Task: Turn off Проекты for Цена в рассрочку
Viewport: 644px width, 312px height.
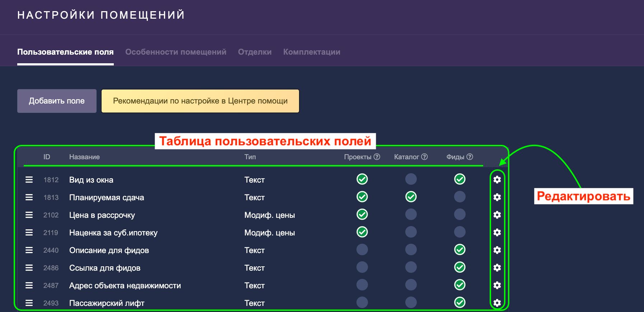Action: tap(362, 214)
